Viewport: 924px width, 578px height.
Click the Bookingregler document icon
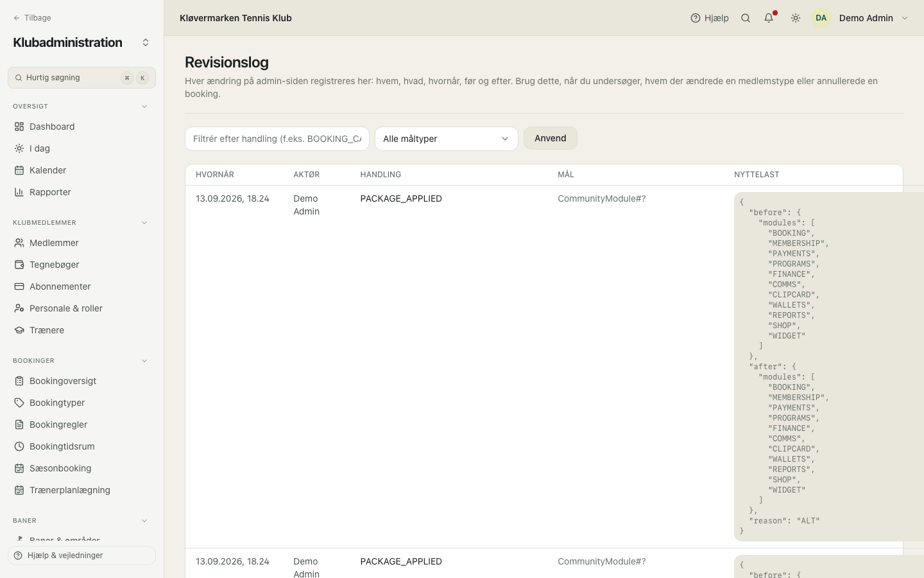(19, 425)
